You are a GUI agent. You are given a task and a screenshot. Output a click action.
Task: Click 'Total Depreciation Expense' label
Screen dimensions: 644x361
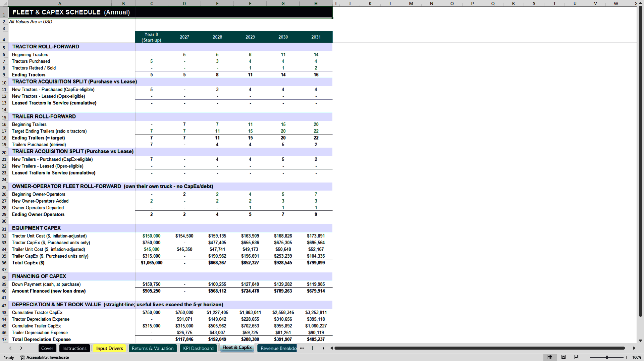tap(41, 339)
